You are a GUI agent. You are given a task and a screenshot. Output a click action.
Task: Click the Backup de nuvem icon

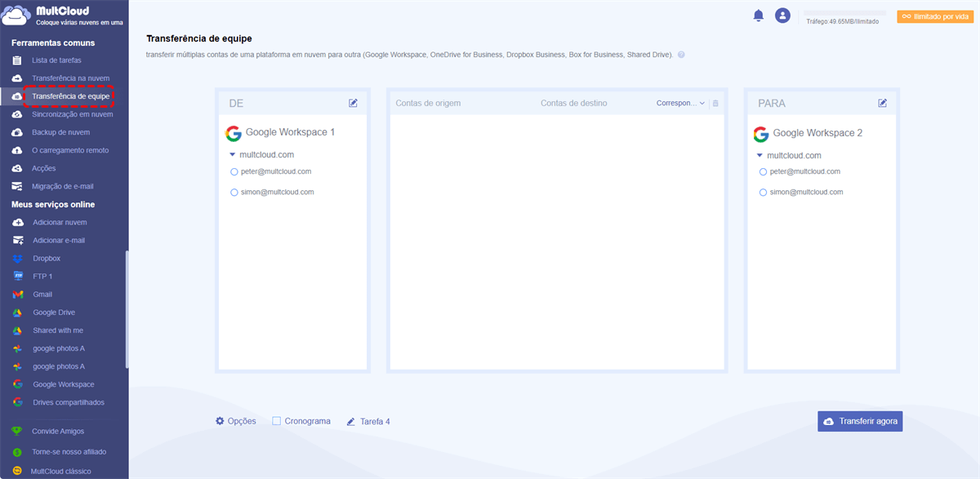coord(17,132)
